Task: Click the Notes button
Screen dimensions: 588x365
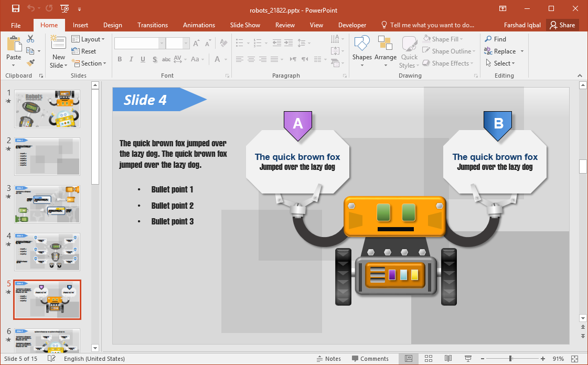Action: [x=329, y=359]
